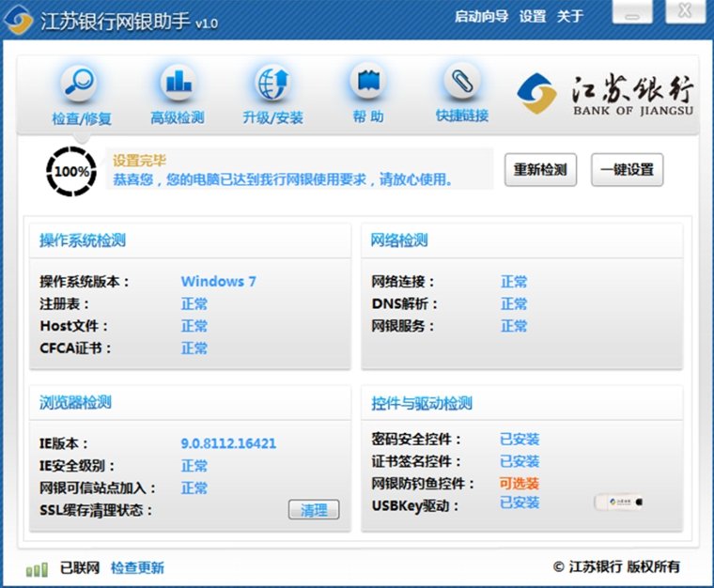
Task: Click IE version 9.0.8112.16421
Action: (x=228, y=443)
